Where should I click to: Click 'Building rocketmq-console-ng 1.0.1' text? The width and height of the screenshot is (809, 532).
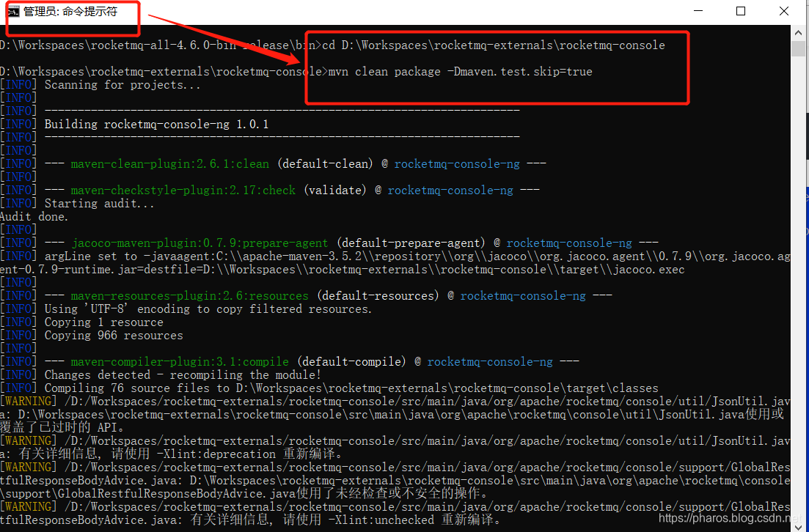pos(156,125)
